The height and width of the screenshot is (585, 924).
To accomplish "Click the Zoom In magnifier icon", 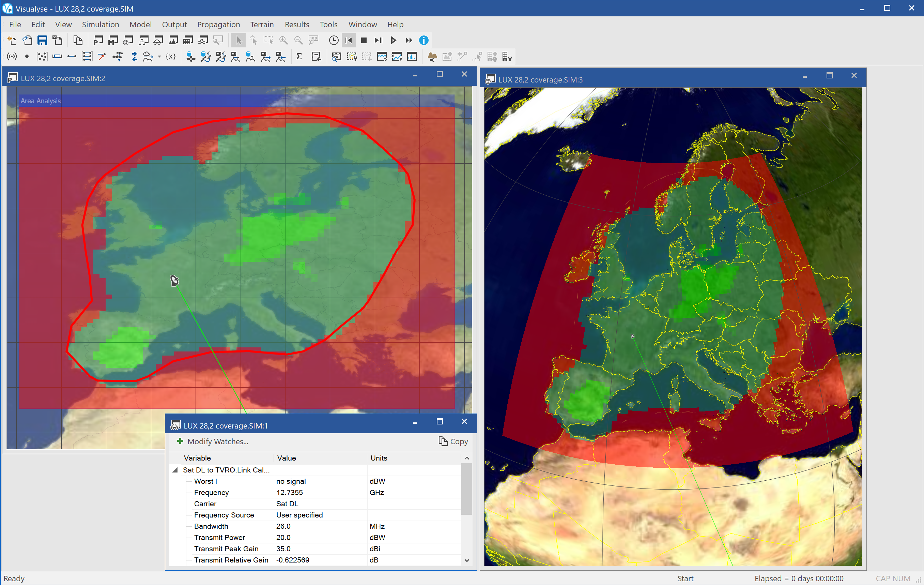I will tap(283, 40).
